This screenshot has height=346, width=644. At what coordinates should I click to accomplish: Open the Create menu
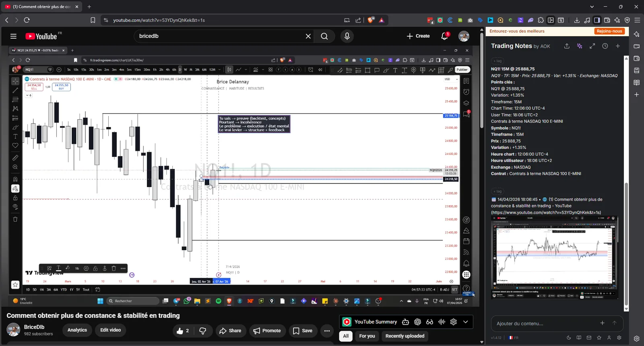418,36
